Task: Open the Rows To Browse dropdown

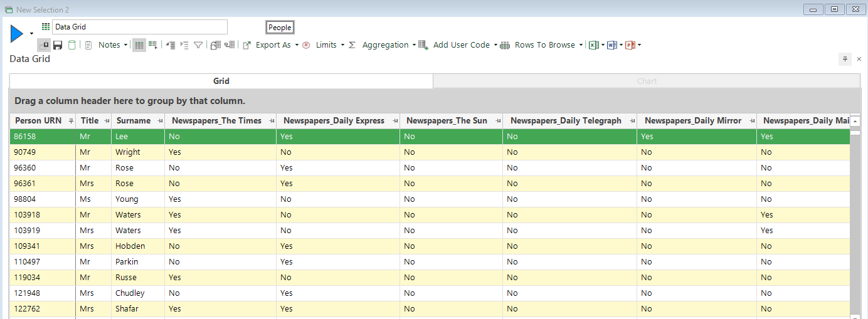Action: point(581,45)
